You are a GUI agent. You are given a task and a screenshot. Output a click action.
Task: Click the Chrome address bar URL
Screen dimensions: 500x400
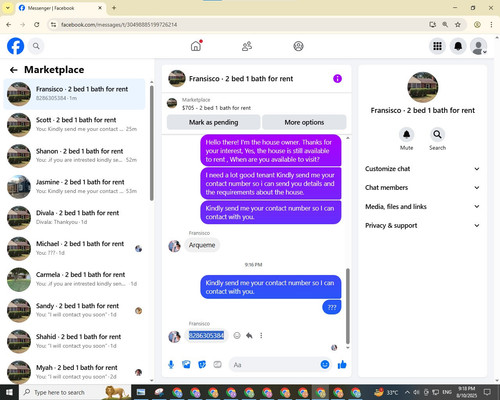119,24
